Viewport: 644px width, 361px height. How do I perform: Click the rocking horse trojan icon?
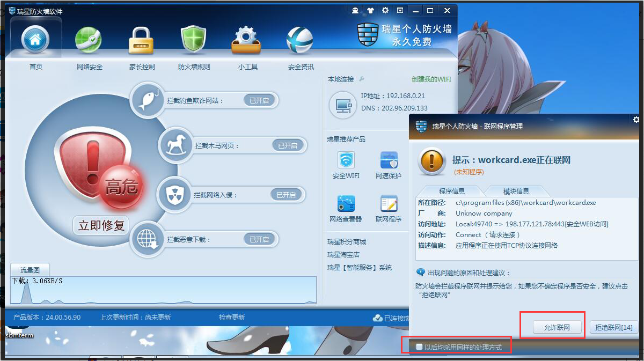point(175,145)
